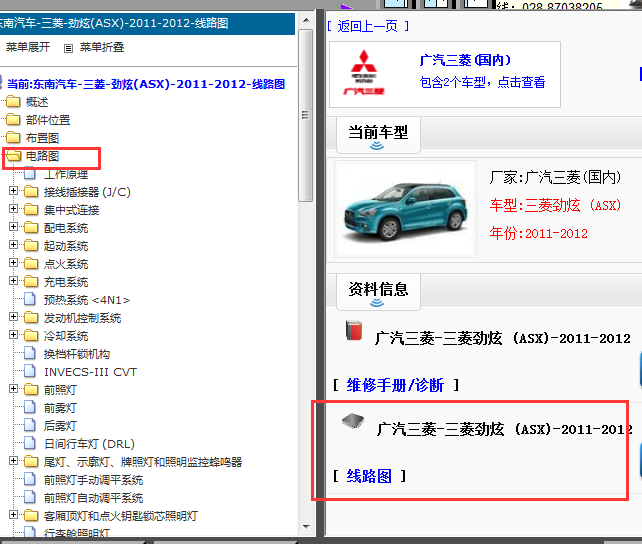The width and height of the screenshot is (642, 544).
Task: Click the tree panel scroll down arrow
Action: point(306,526)
